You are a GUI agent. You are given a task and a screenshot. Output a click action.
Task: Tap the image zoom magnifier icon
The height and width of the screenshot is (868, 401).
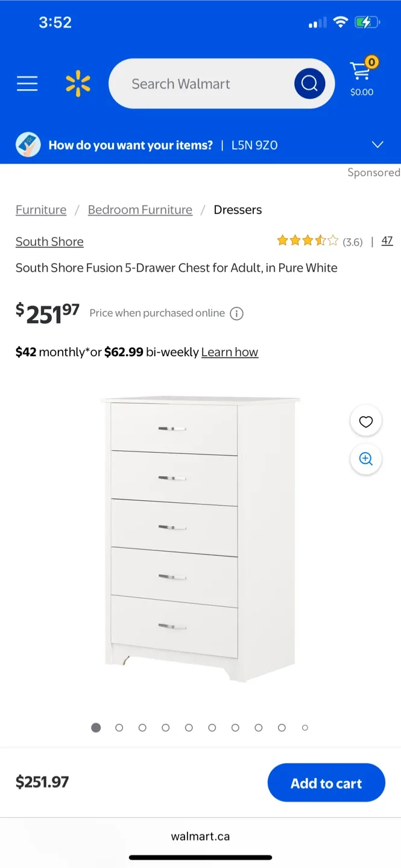tap(365, 459)
